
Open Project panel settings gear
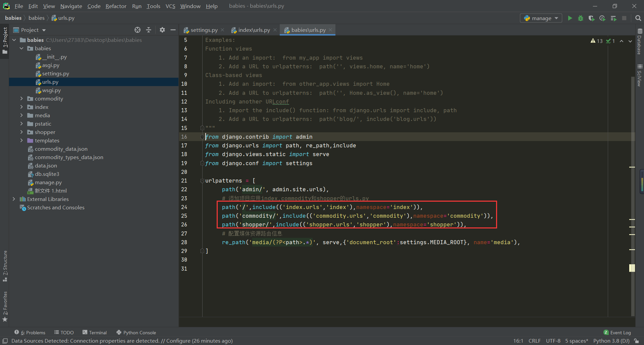[162, 30]
